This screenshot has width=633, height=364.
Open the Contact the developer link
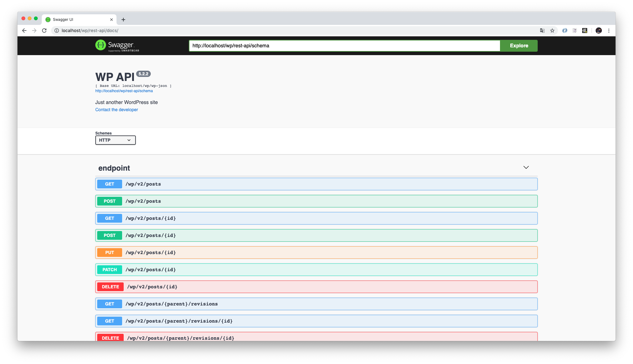tap(117, 110)
